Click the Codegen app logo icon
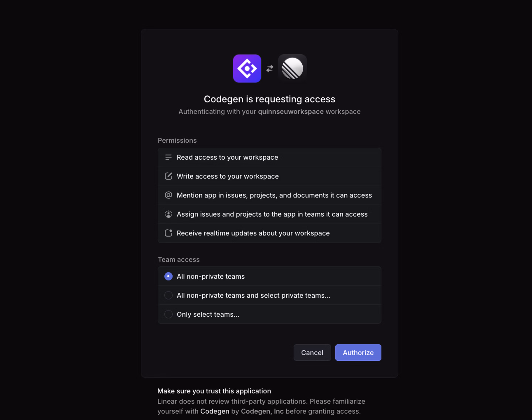This screenshot has height=420, width=532. [247, 68]
